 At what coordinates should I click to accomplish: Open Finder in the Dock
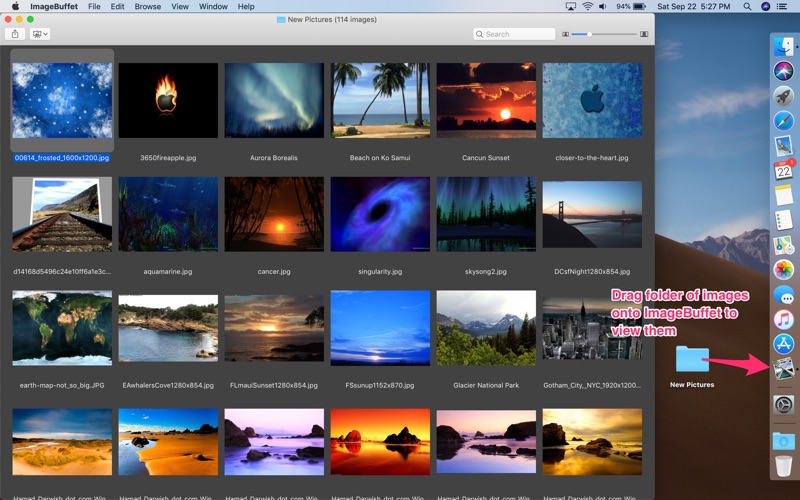[784, 46]
